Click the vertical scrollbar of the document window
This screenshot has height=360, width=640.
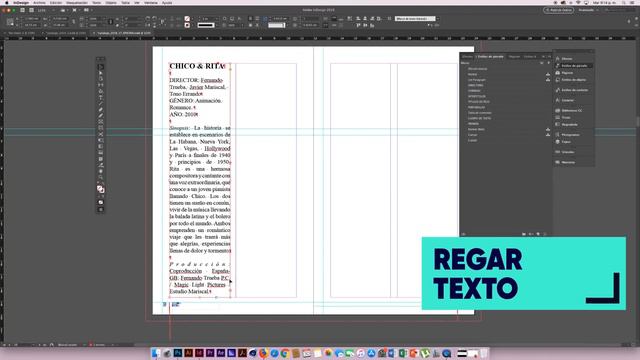pos(638,192)
